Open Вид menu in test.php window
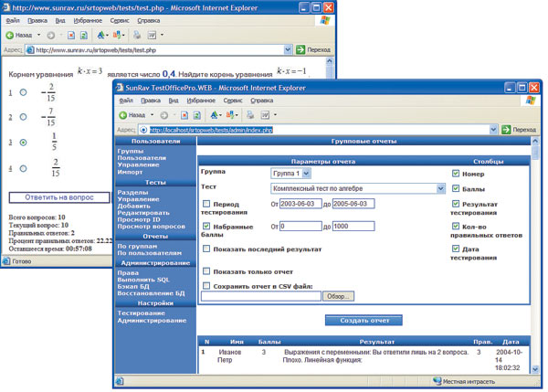The height and width of the screenshot is (392, 548). [x=60, y=21]
